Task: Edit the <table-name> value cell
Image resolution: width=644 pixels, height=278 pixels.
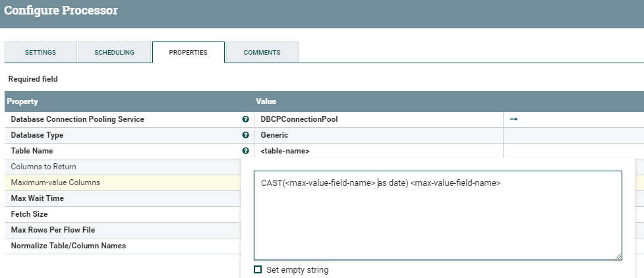Action: [x=378, y=151]
